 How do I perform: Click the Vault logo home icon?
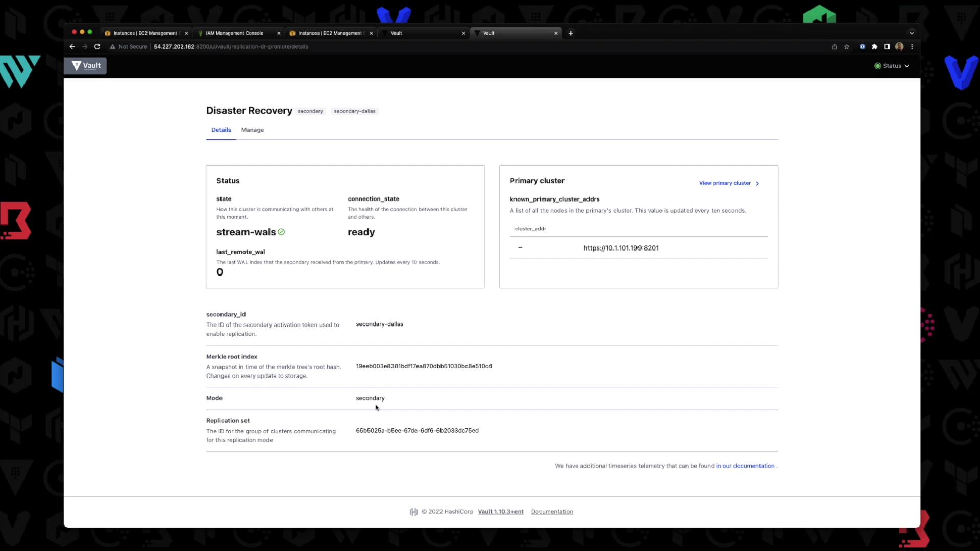click(x=85, y=66)
